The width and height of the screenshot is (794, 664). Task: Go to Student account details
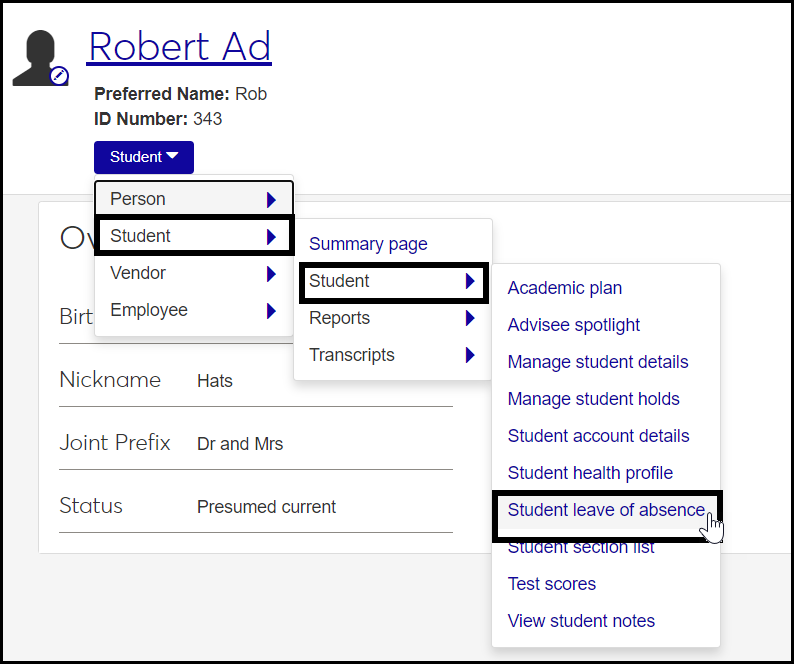click(599, 436)
